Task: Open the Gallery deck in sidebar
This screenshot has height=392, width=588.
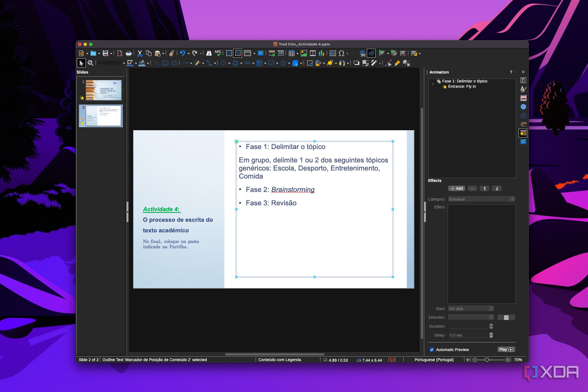Action: point(523,98)
